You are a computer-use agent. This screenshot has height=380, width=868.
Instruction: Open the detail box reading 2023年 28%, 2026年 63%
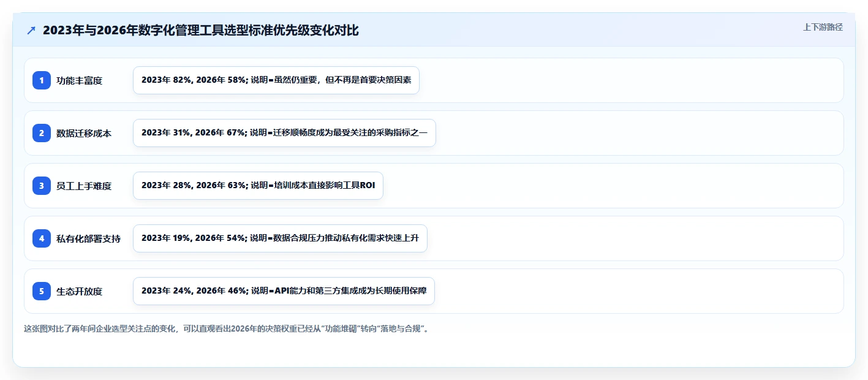click(x=258, y=186)
